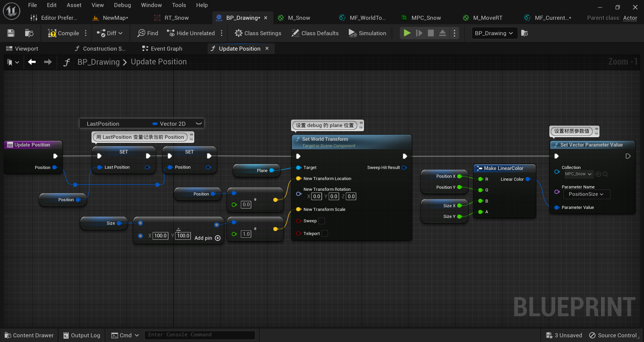Click the Compile button
The width and height of the screenshot is (644, 342).
click(63, 33)
